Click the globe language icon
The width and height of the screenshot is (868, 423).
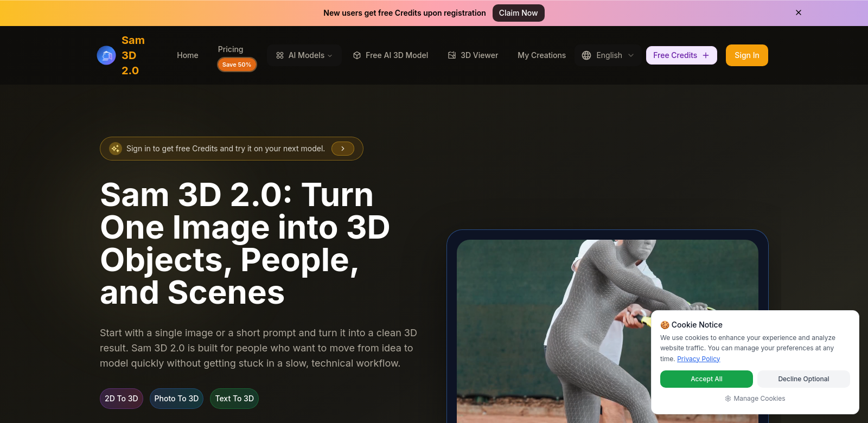586,55
